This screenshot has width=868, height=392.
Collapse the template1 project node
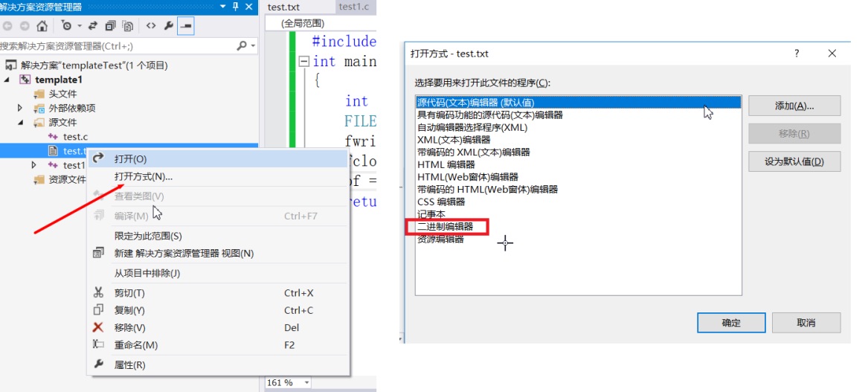(7, 80)
